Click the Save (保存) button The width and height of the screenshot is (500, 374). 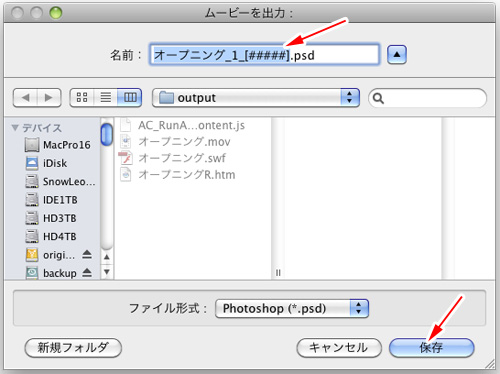click(431, 348)
